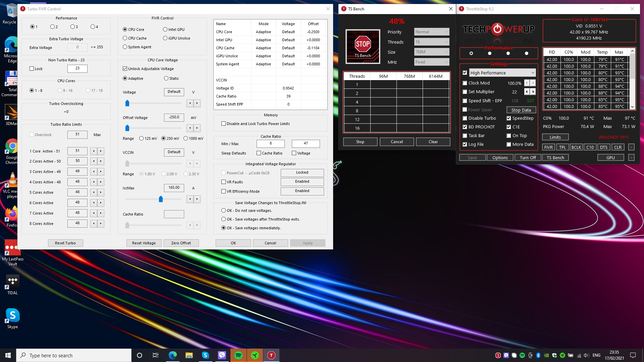Select performance profile 2 radio button

pos(52,27)
